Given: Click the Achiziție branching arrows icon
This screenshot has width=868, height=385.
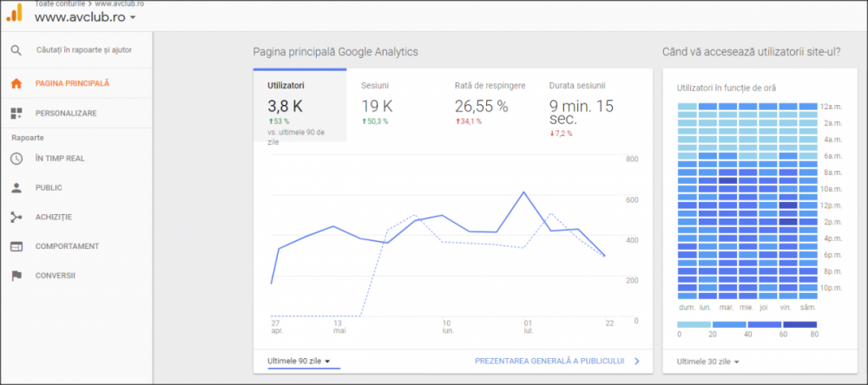Looking at the screenshot, I should click(16, 217).
